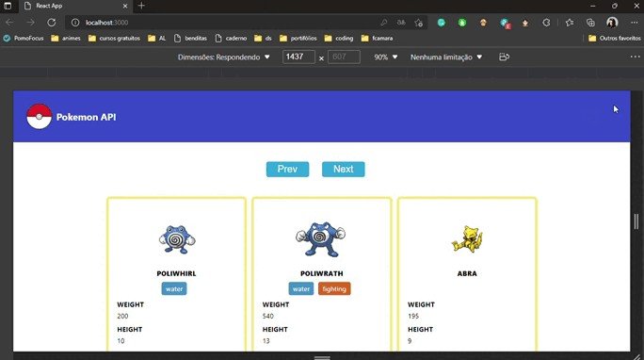Screen dimensions: 644x360
Task: Click the Pokeball logo in header
Action: 39,117
